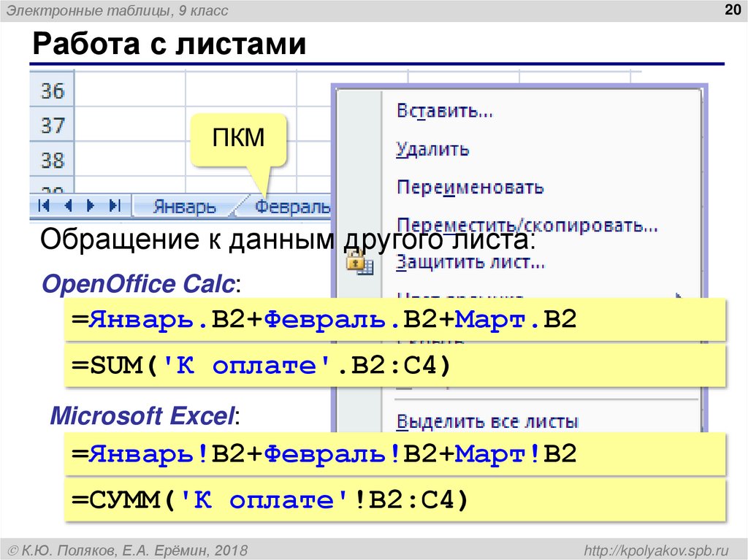Click the first-sheet navigation arrow
The image size is (748, 560).
(45, 206)
